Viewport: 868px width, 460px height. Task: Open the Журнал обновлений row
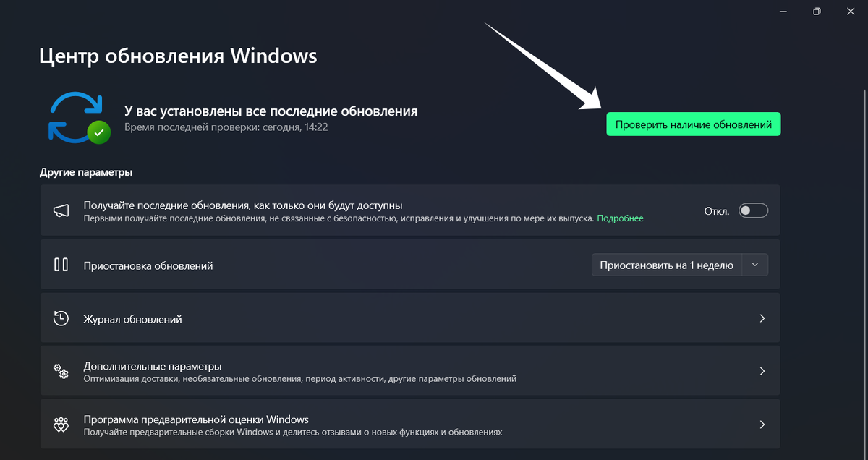pyautogui.click(x=410, y=318)
